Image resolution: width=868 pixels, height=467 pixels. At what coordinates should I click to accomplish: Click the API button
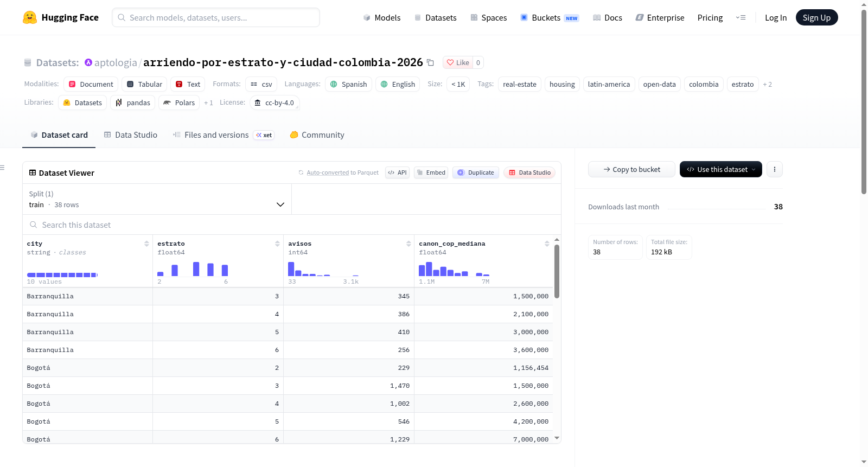(x=397, y=172)
